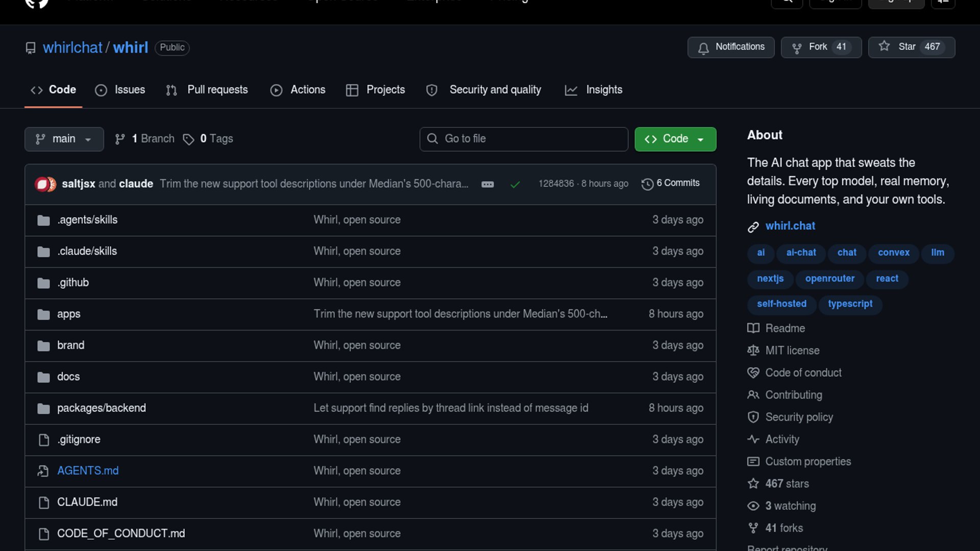Open the .github folder
Image resolution: width=980 pixels, height=551 pixels.
tap(73, 283)
